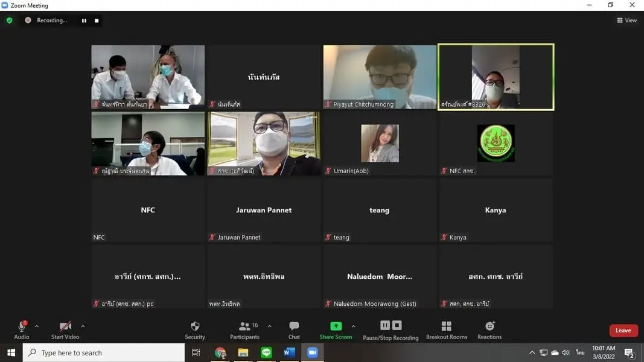Open the taskbar clock and calendar
Screen dimensions: 644x362
click(604, 352)
